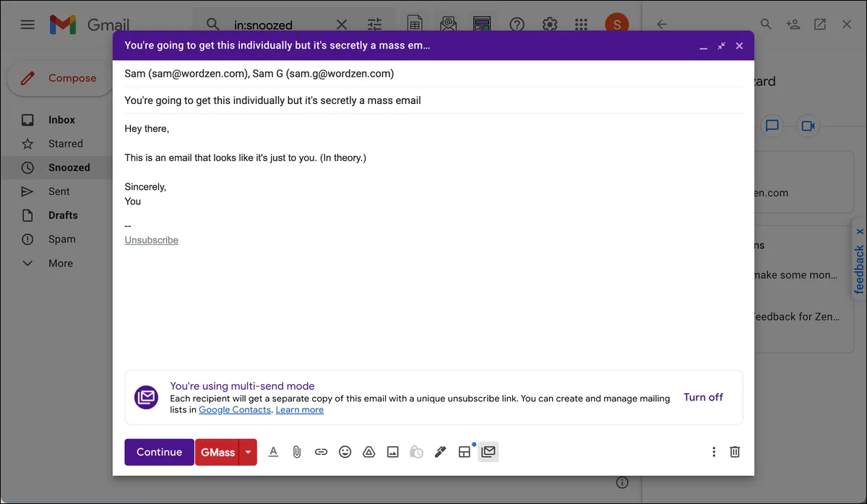
Task: Insert signature using the pen icon
Action: pyautogui.click(x=440, y=452)
